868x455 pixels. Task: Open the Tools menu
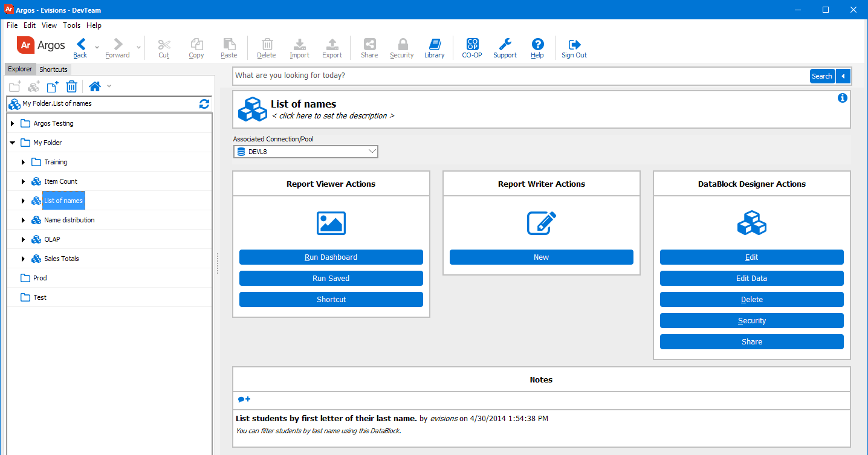tap(71, 25)
